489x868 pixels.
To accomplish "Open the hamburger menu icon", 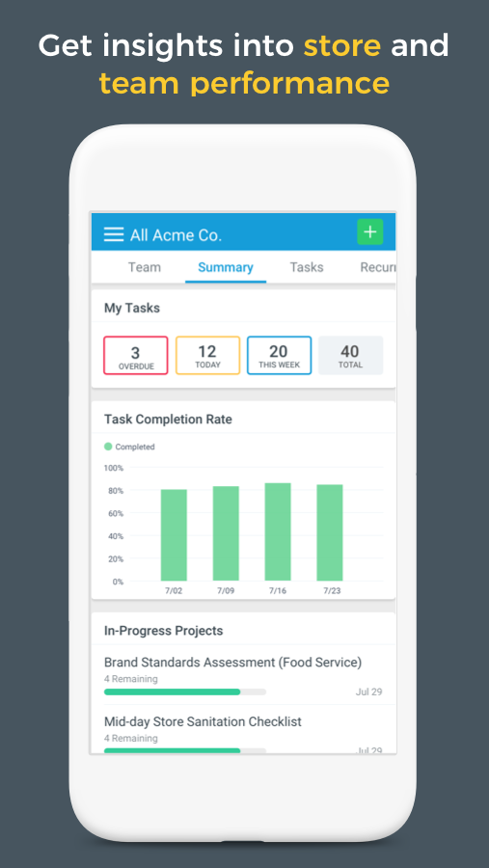I will 114,234.
